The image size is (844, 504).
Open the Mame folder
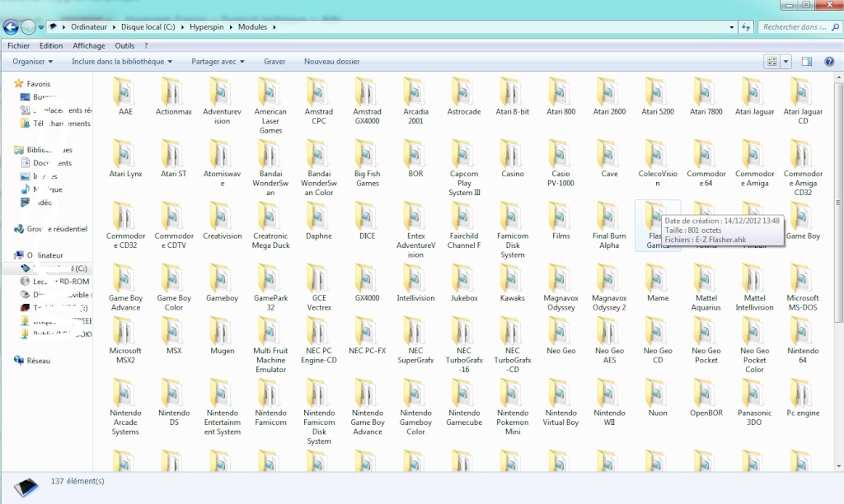click(657, 283)
